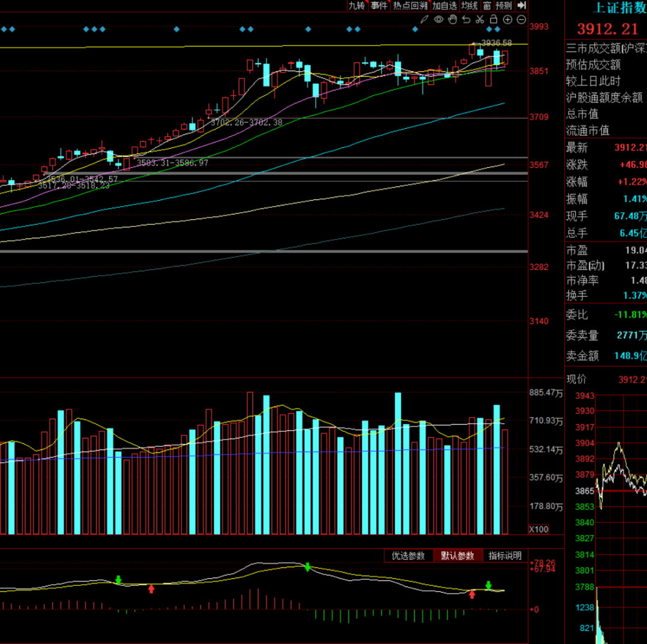Zoom out with the minus circle icon
The image size is (647, 644).
point(521,20)
